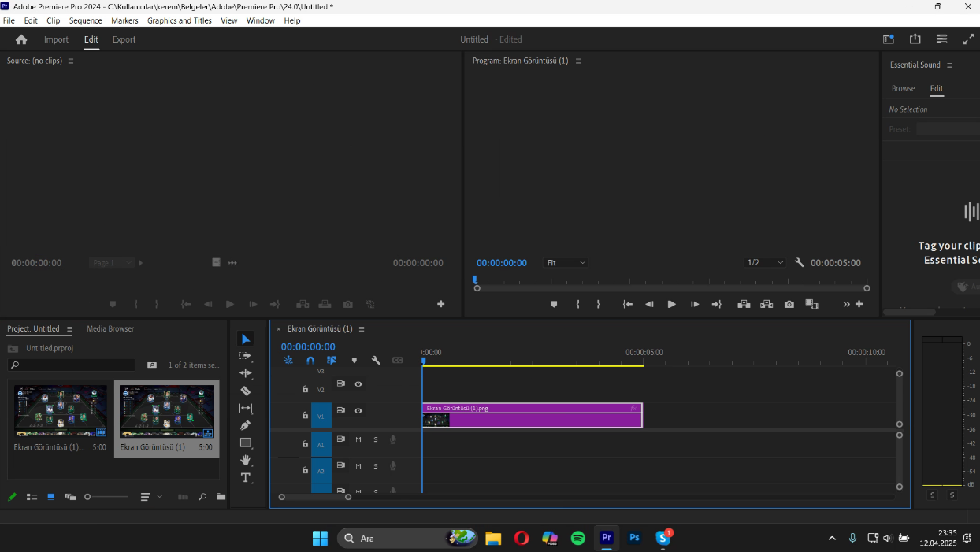Mark In bracket in Program Monitor

tap(578, 304)
